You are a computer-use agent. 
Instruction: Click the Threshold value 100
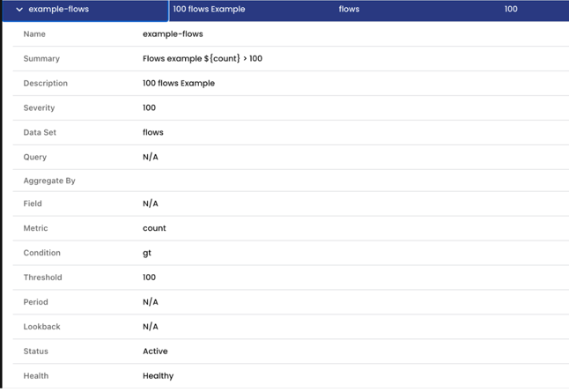pyautogui.click(x=149, y=277)
